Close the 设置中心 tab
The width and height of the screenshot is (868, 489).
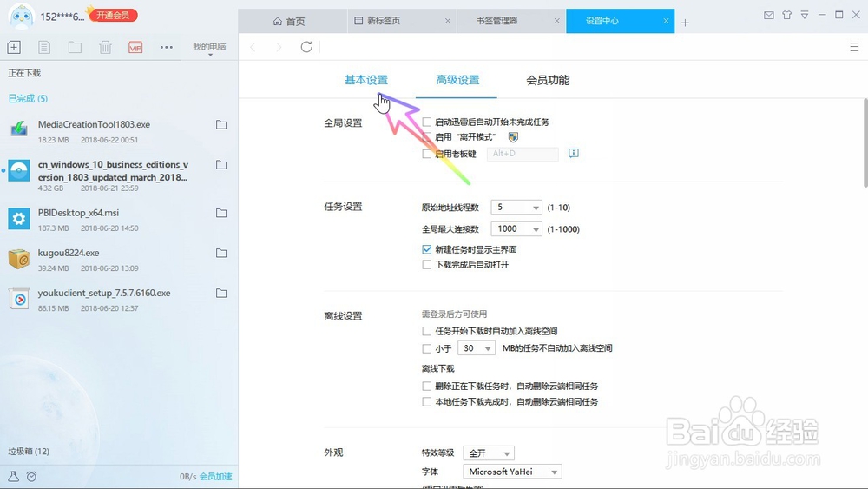666,21
